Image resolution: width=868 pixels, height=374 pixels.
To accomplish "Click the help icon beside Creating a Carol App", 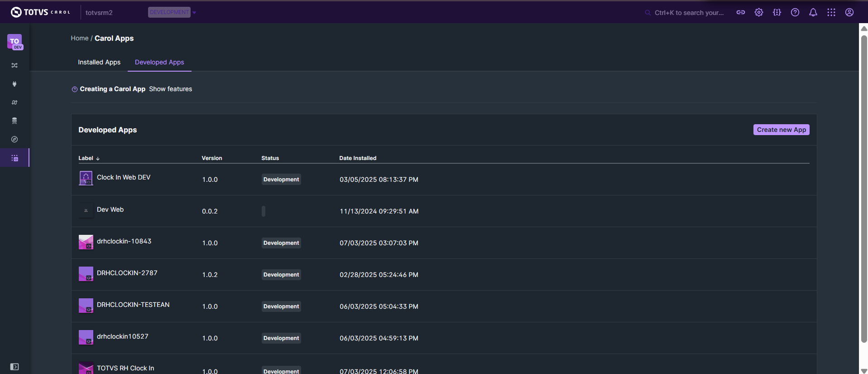I will [75, 89].
